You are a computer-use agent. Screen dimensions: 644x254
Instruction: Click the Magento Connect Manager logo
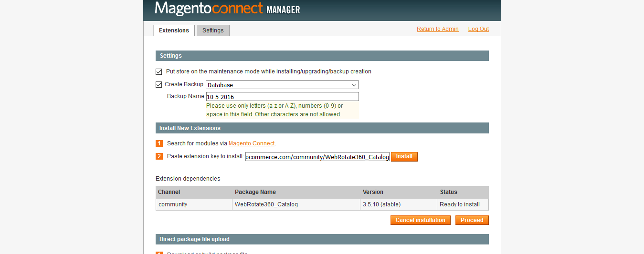[227, 9]
